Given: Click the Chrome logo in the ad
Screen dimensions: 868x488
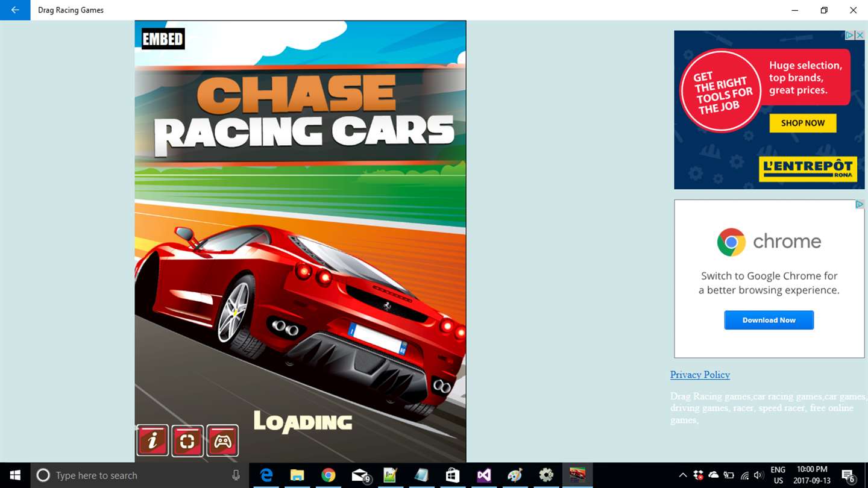Looking at the screenshot, I should (x=731, y=242).
